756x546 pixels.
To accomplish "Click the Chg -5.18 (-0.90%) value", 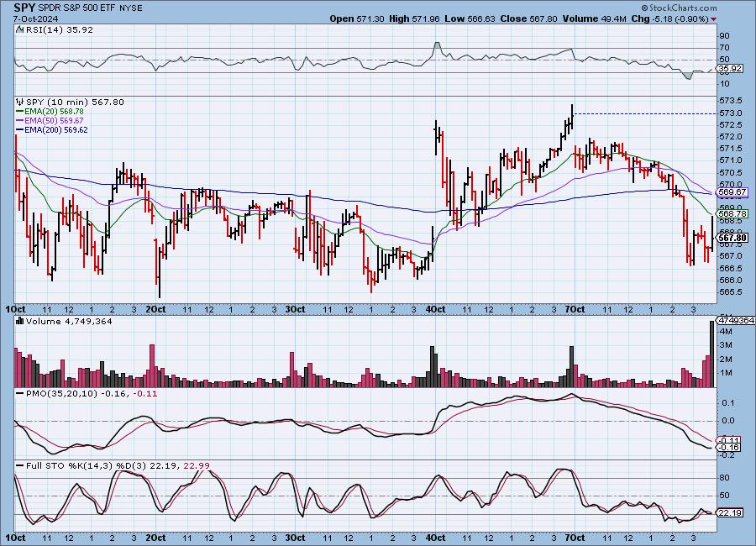I will point(670,18).
